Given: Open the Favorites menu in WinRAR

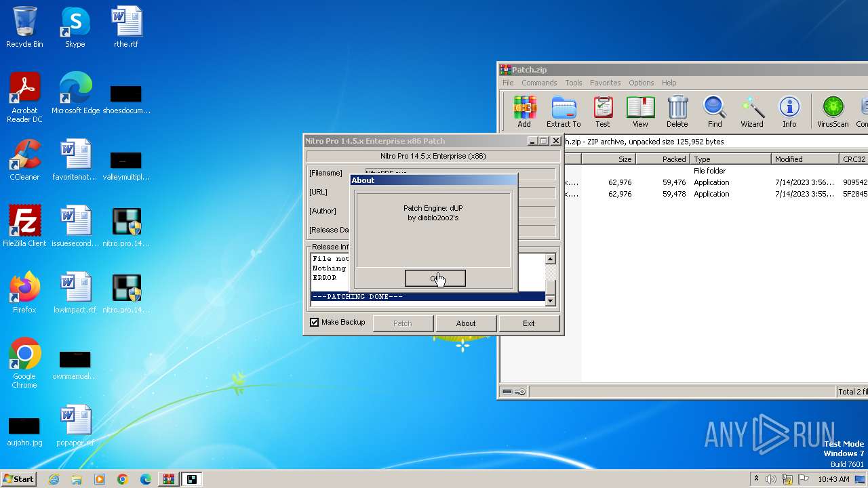Looking at the screenshot, I should tap(605, 83).
